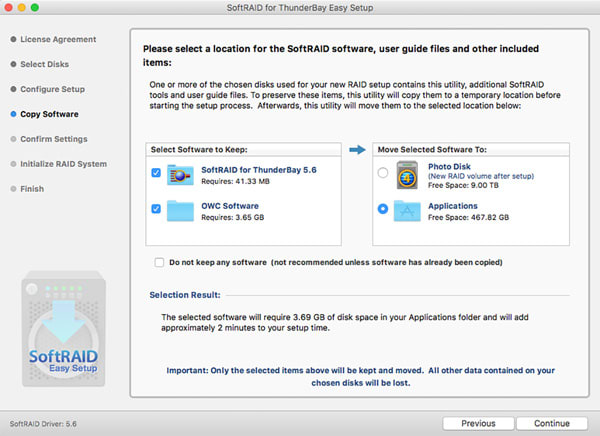Select the Copy Software step
The image size is (600, 436).
click(49, 114)
